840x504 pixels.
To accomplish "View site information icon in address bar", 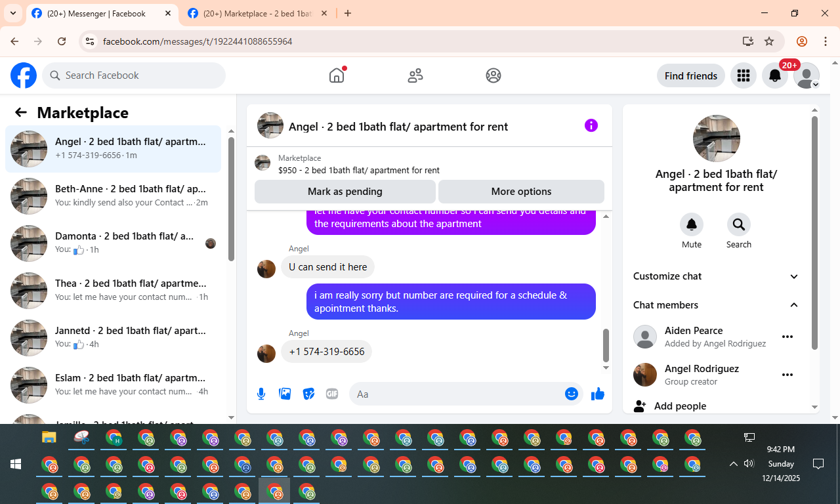I will click(x=90, y=41).
